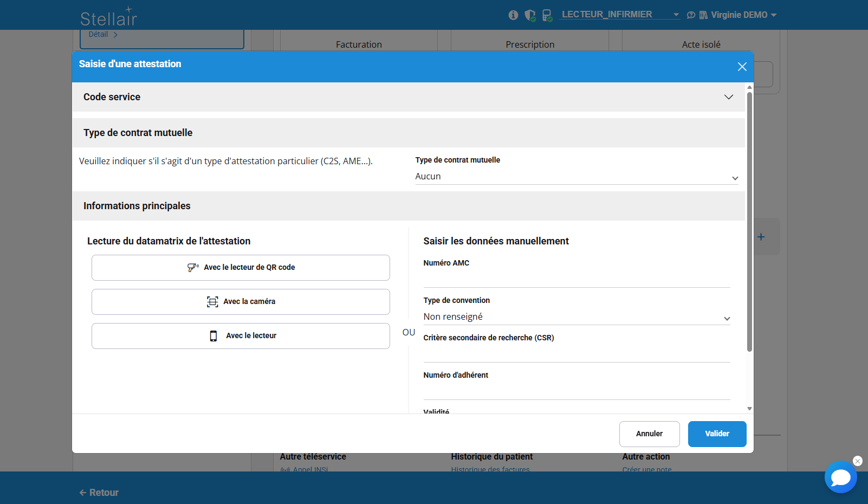The height and width of the screenshot is (504, 868).
Task: Open the blue chat widget bubble
Action: click(840, 477)
